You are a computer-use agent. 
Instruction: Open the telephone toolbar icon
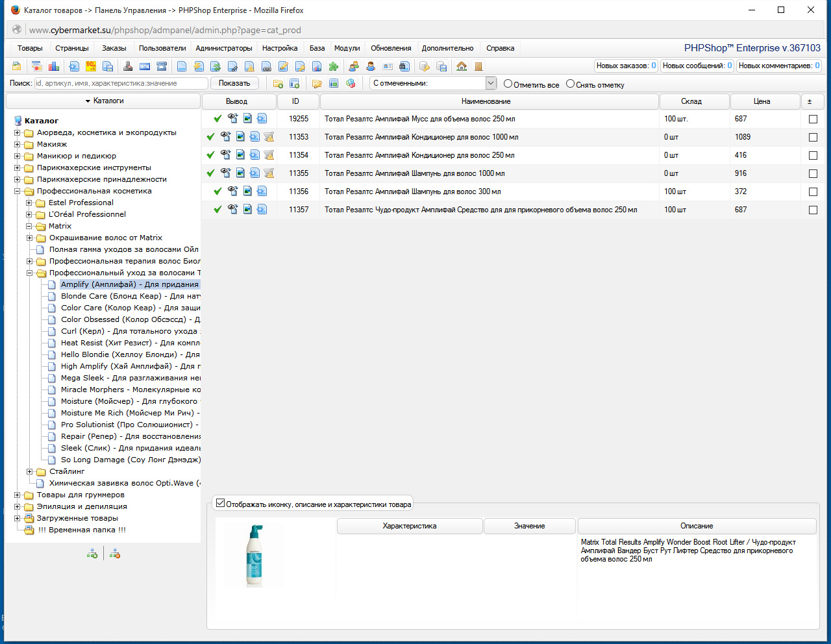[162, 66]
